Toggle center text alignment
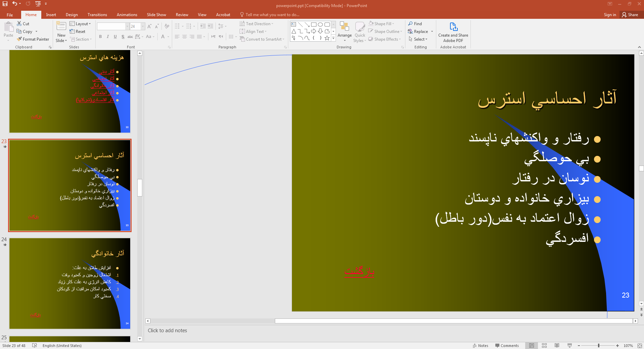Screen dimensions: 644x349 [x=184, y=37]
